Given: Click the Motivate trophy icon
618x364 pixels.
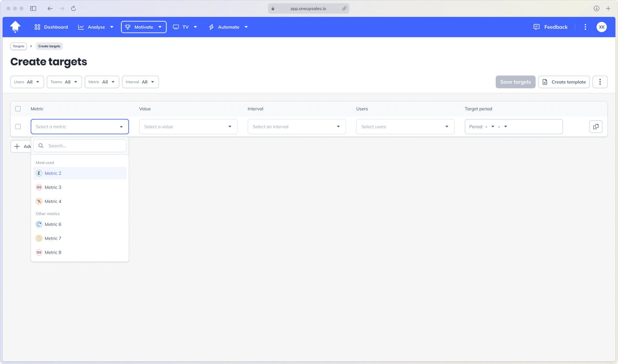Looking at the screenshot, I should pyautogui.click(x=128, y=27).
